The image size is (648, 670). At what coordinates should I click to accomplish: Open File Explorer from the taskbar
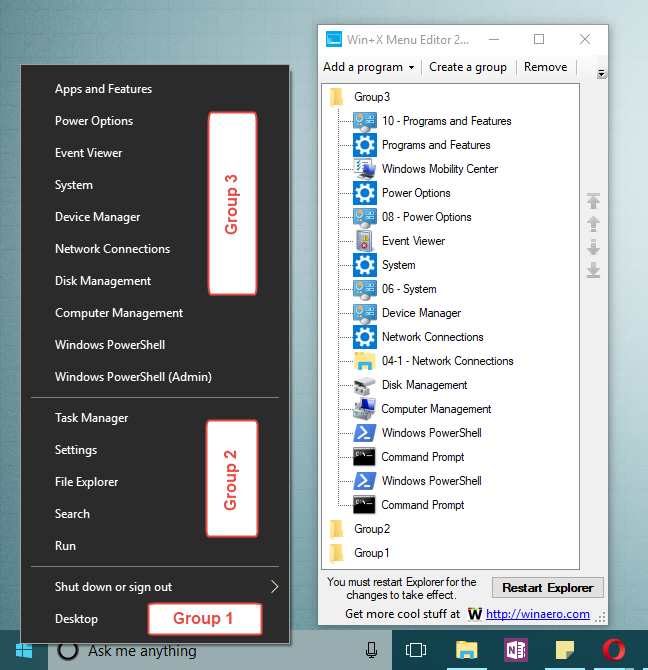pos(466,650)
